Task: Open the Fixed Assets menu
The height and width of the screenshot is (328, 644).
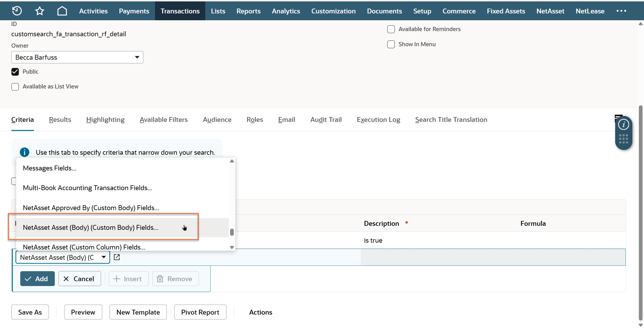Action: tap(506, 11)
